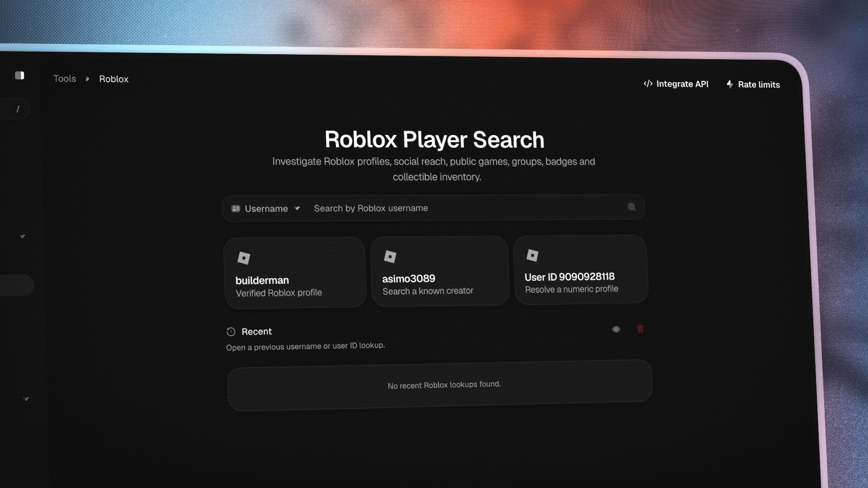The image size is (868, 488).
Task: Toggle the sidebar panel icon
Action: tap(19, 75)
